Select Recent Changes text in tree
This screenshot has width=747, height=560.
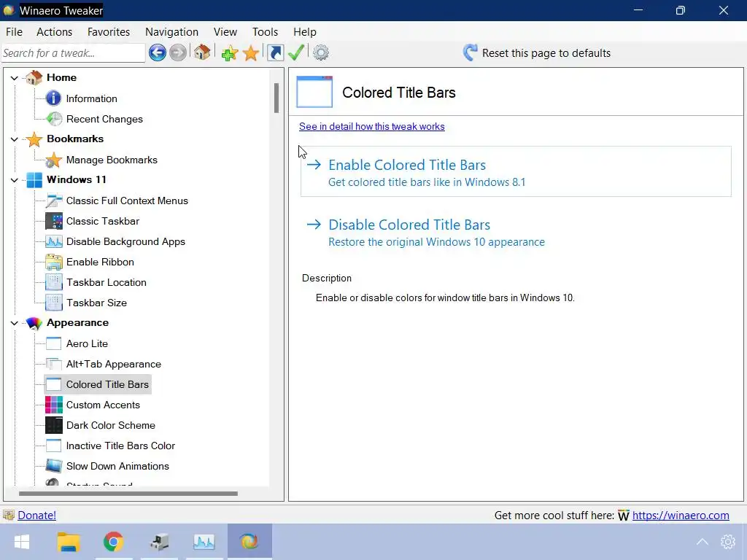point(104,119)
